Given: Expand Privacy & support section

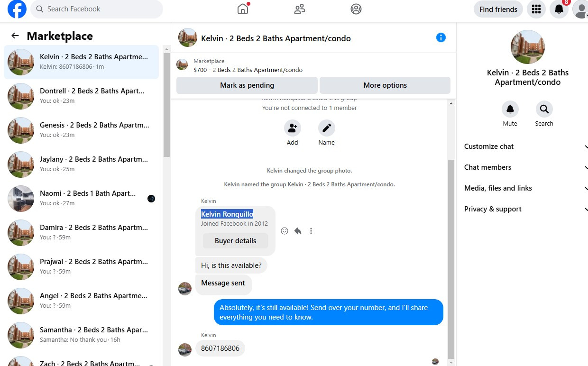Looking at the screenshot, I should point(526,209).
